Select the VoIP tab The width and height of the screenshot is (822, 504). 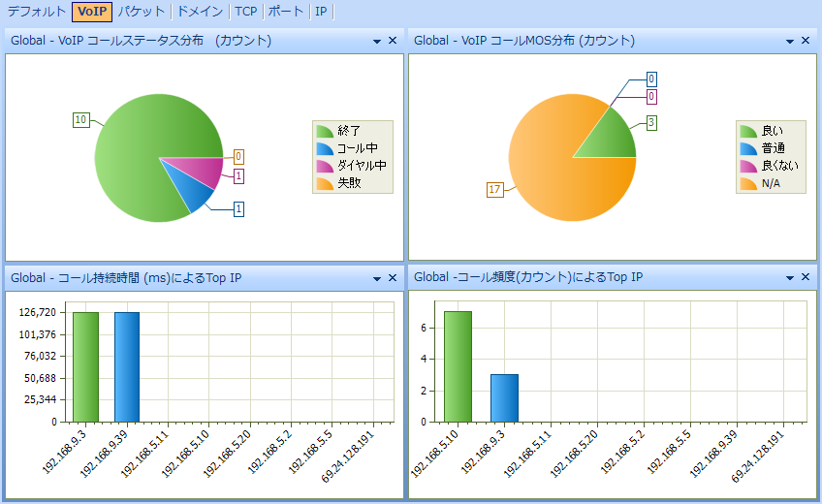pos(92,12)
